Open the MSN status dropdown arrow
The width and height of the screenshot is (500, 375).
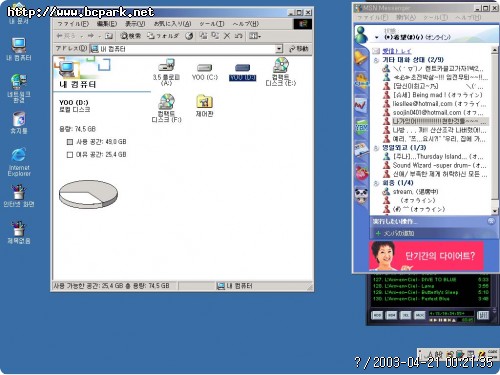click(x=377, y=37)
